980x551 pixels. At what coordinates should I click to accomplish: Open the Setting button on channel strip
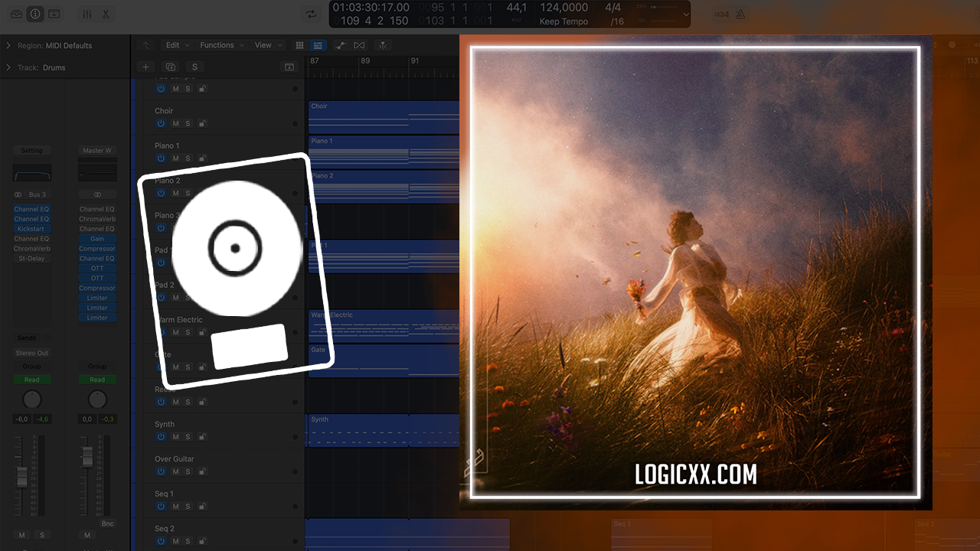point(31,151)
